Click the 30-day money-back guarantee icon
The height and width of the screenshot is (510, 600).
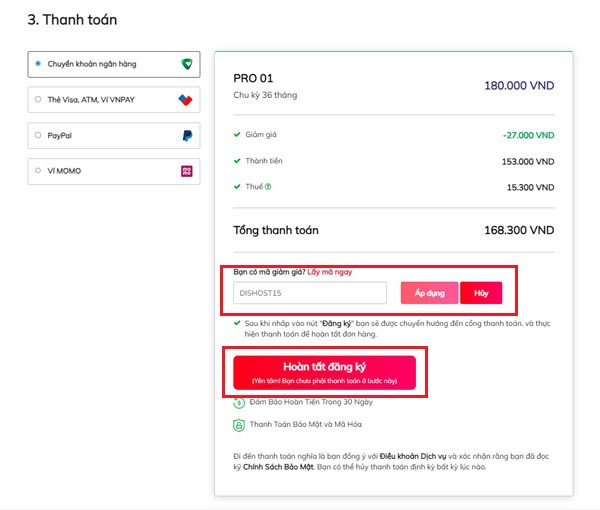click(x=239, y=403)
